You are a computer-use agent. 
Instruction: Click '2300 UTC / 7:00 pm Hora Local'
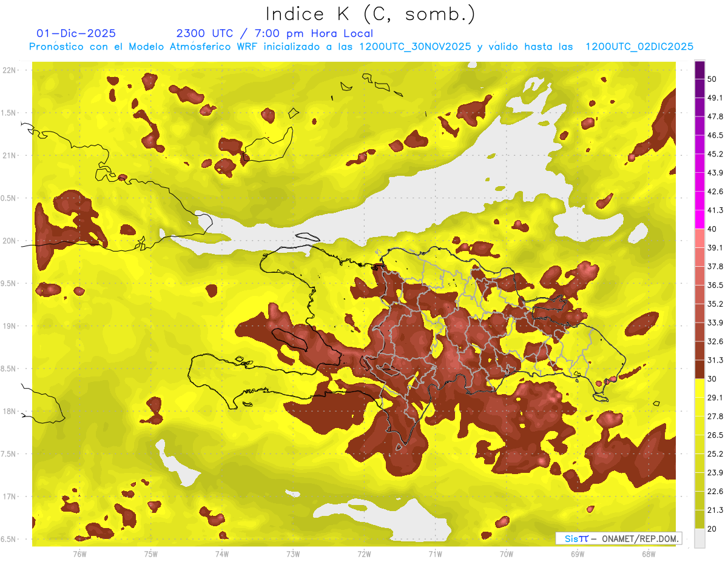point(275,33)
